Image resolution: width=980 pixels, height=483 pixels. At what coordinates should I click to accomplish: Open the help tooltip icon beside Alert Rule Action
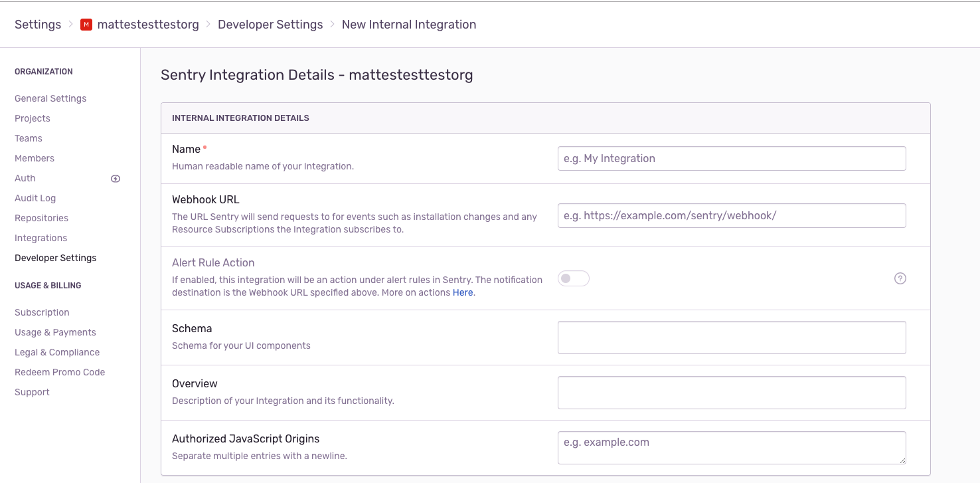point(900,278)
